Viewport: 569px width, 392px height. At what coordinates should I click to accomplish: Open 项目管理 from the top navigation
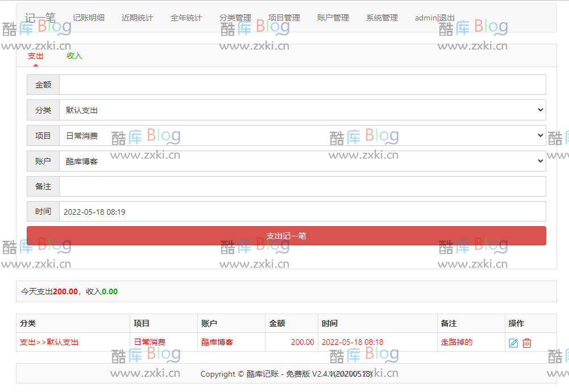(x=284, y=17)
